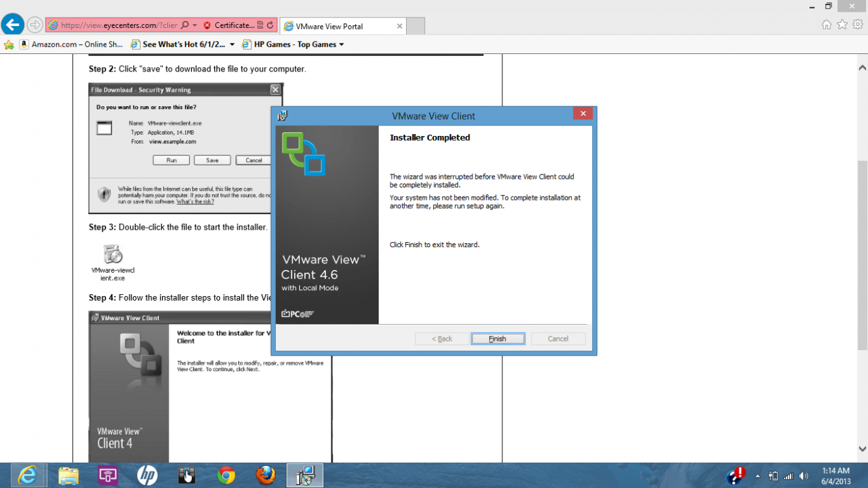
Task: Click the search magnifier in address bar
Action: pos(185,25)
